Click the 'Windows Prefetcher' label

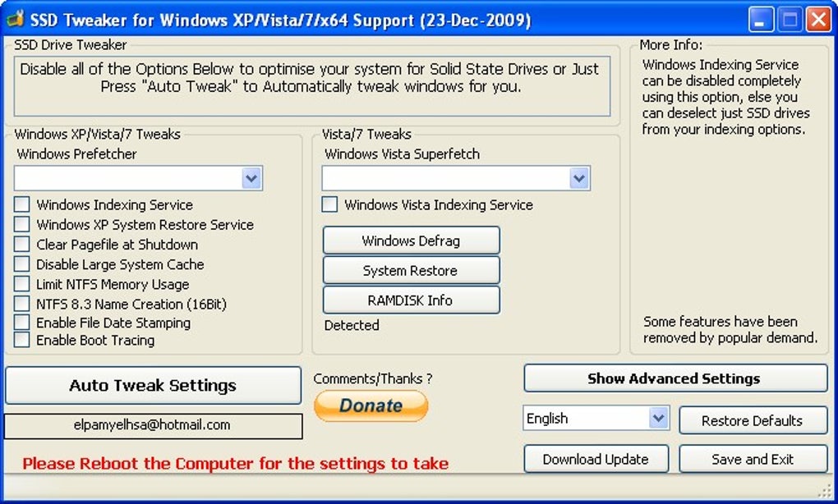76,153
